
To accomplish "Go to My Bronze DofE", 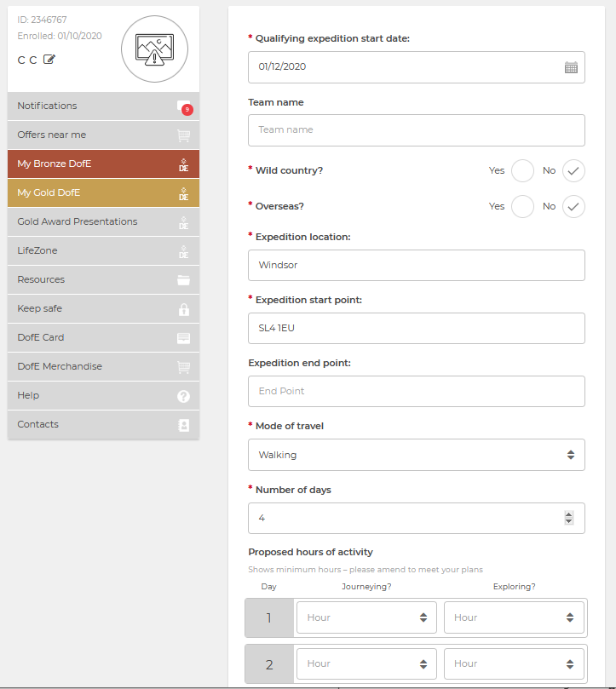I will point(103,164).
